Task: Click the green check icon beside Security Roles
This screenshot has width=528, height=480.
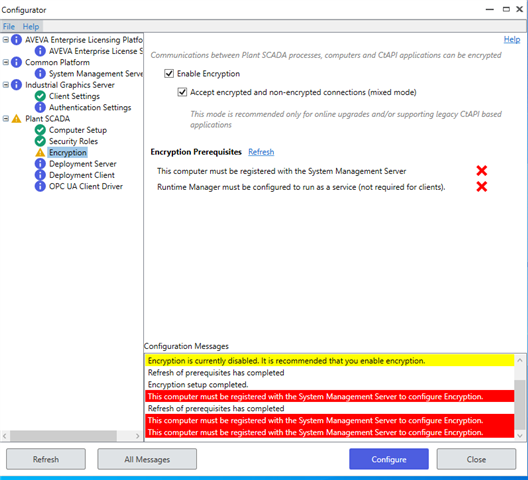Action: [x=40, y=141]
